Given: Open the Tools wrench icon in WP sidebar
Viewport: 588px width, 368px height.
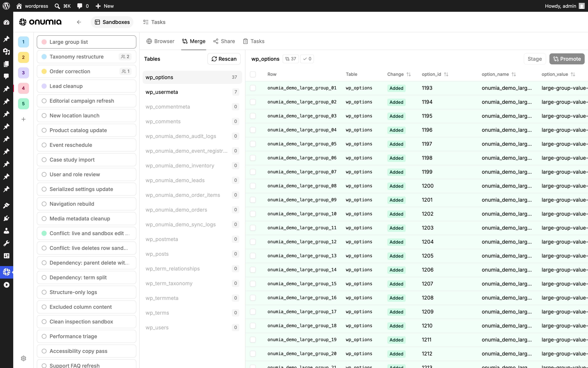Looking at the screenshot, I should tap(7, 243).
